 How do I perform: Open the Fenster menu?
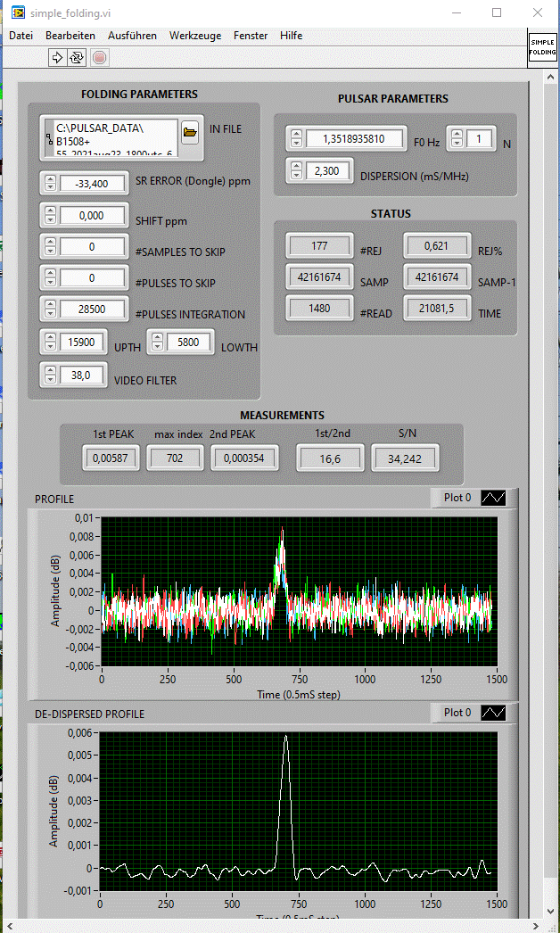(251, 36)
